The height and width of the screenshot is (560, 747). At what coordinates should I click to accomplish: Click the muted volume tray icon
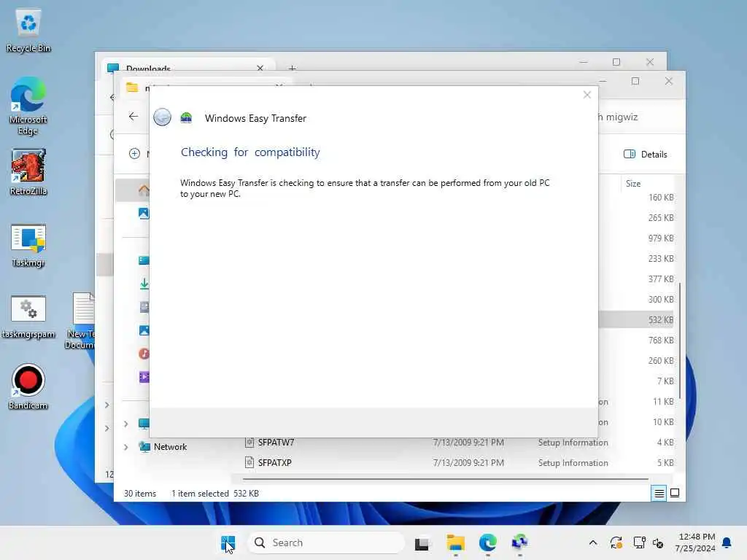click(658, 542)
